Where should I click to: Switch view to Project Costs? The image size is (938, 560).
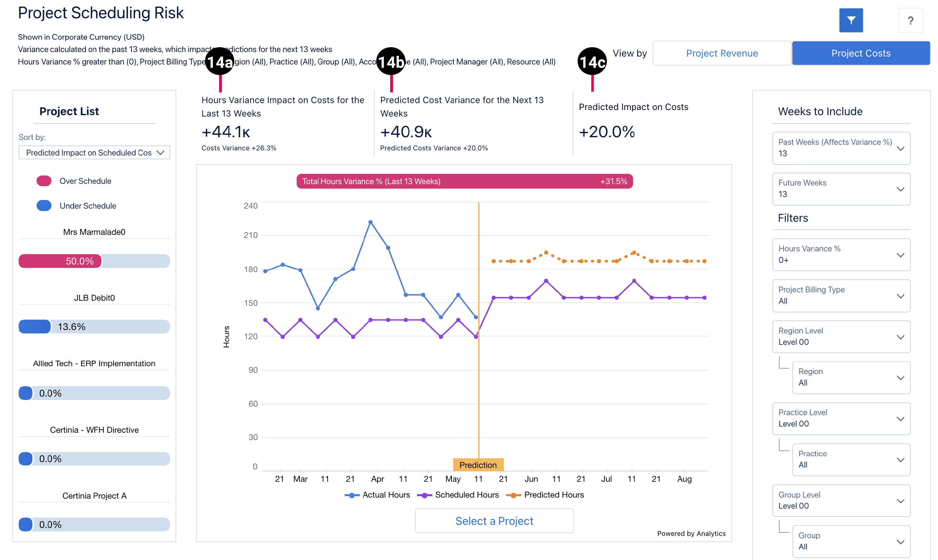[861, 53]
